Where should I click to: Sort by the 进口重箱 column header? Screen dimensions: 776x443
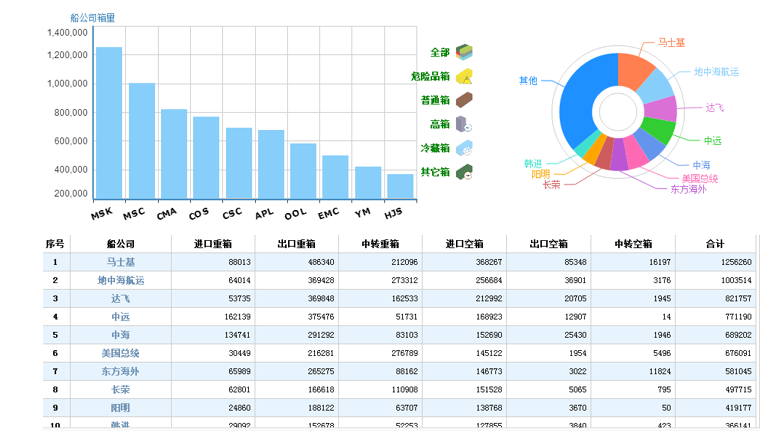pyautogui.click(x=212, y=243)
